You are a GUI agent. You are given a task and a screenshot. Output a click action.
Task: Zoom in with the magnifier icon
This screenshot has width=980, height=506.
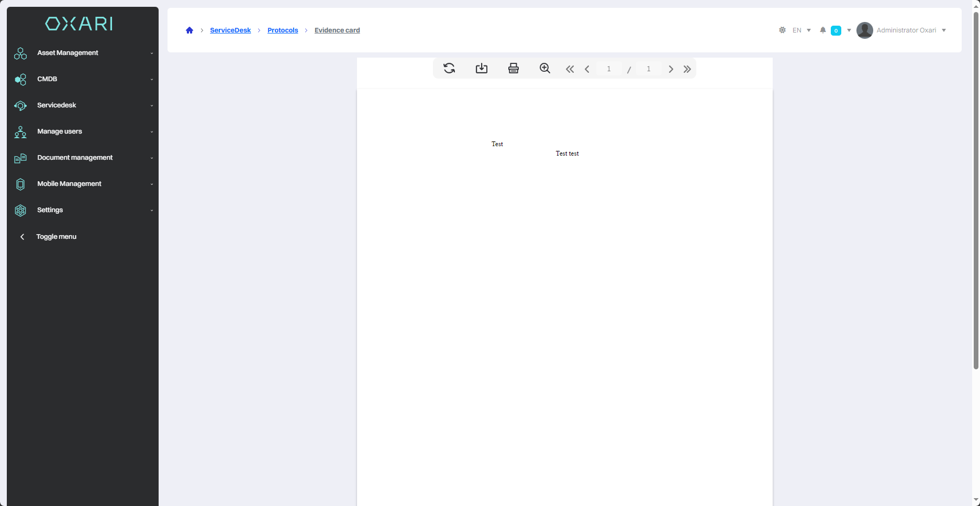tap(544, 69)
